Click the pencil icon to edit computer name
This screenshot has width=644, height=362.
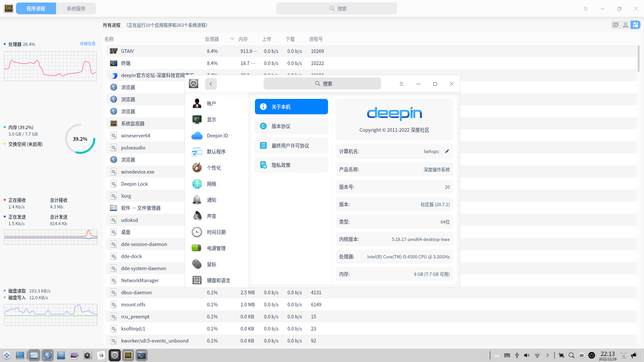447,151
